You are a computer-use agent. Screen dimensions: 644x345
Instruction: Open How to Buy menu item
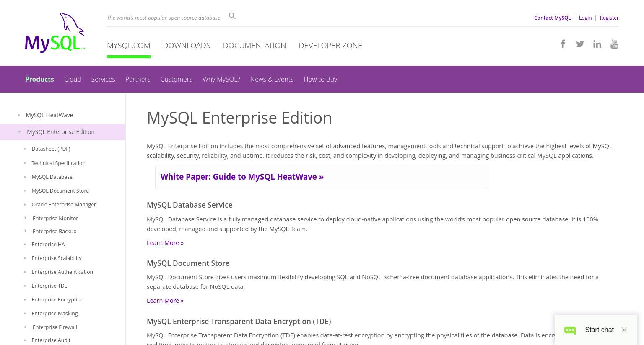(x=320, y=79)
